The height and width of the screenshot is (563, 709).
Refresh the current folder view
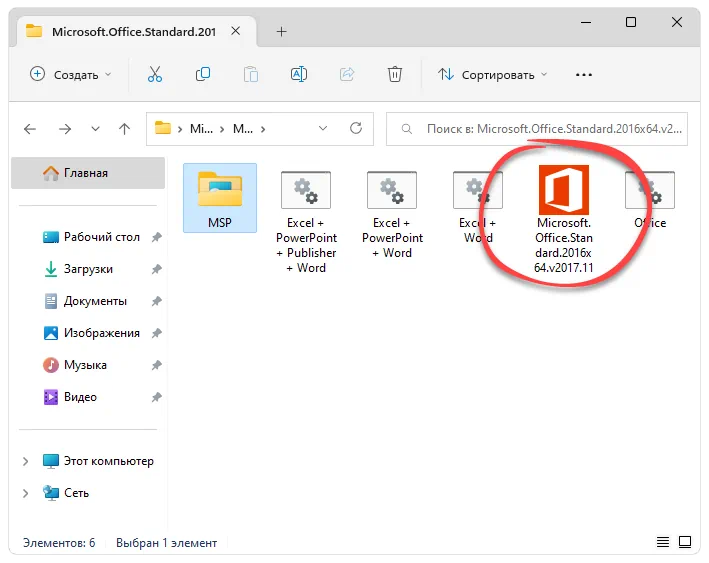point(356,128)
